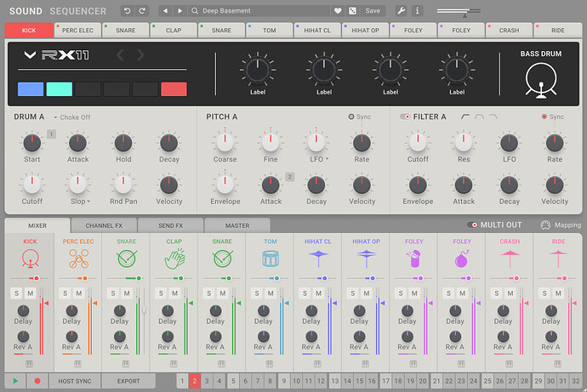Open the Choke Off dropdown
This screenshot has width=587, height=392.
pyautogui.click(x=71, y=117)
